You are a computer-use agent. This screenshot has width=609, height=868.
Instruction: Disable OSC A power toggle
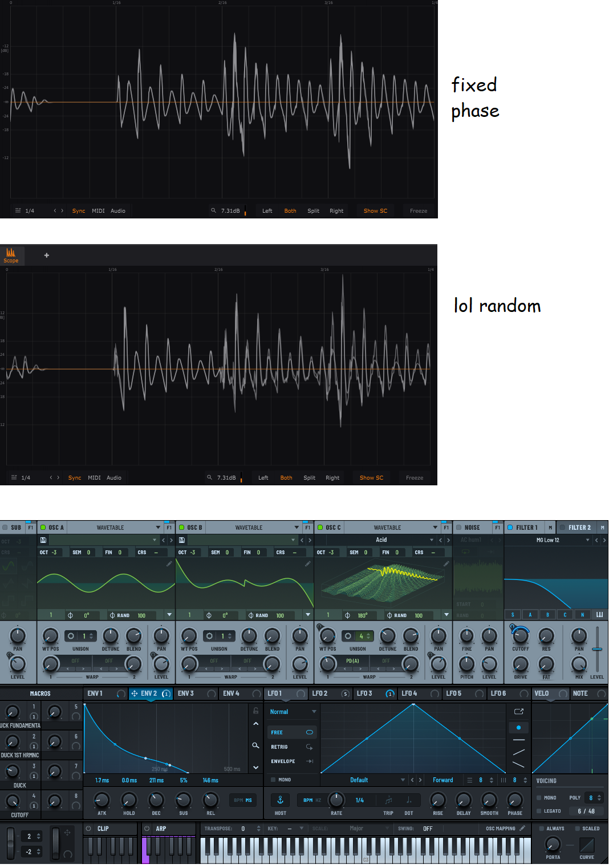(x=43, y=528)
